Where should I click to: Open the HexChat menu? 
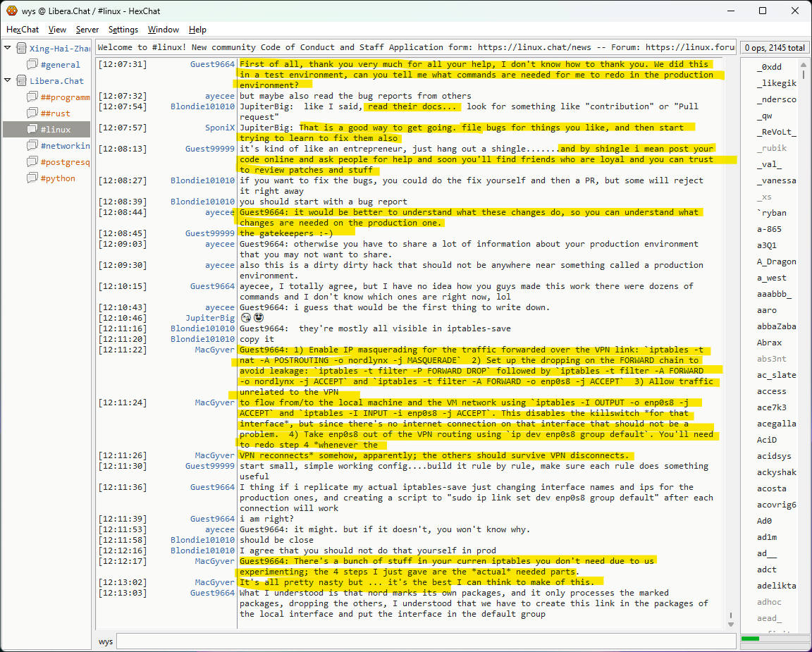tap(23, 30)
